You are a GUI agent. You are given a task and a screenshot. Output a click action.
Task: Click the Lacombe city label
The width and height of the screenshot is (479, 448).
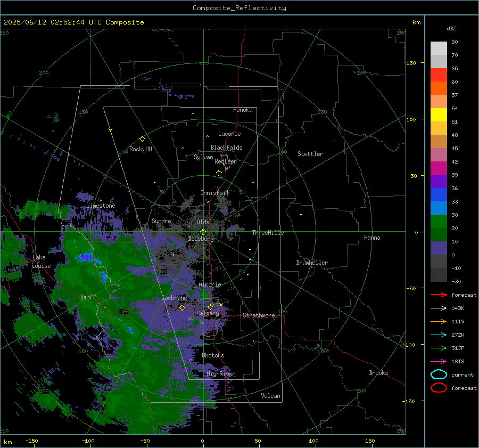(x=229, y=134)
